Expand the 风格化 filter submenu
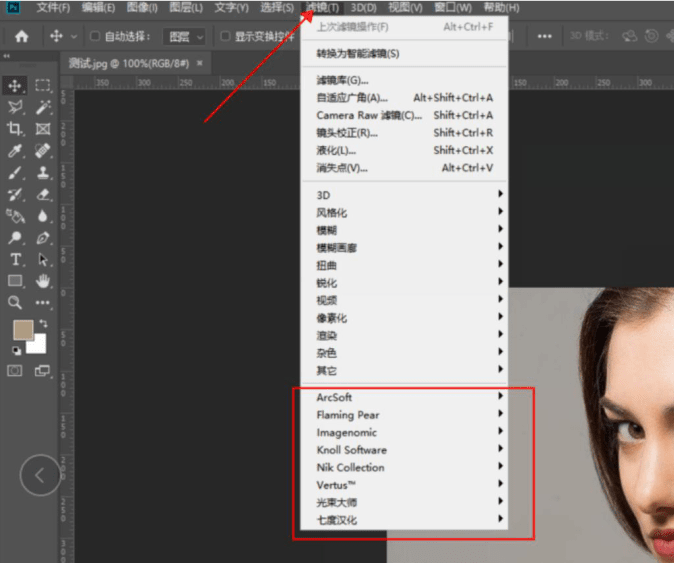 pos(404,212)
